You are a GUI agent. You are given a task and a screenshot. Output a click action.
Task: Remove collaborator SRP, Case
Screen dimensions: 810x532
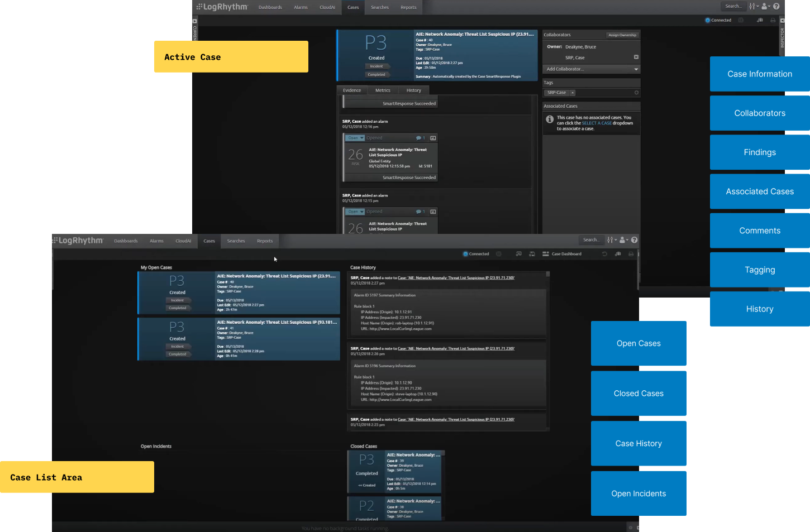coord(636,57)
